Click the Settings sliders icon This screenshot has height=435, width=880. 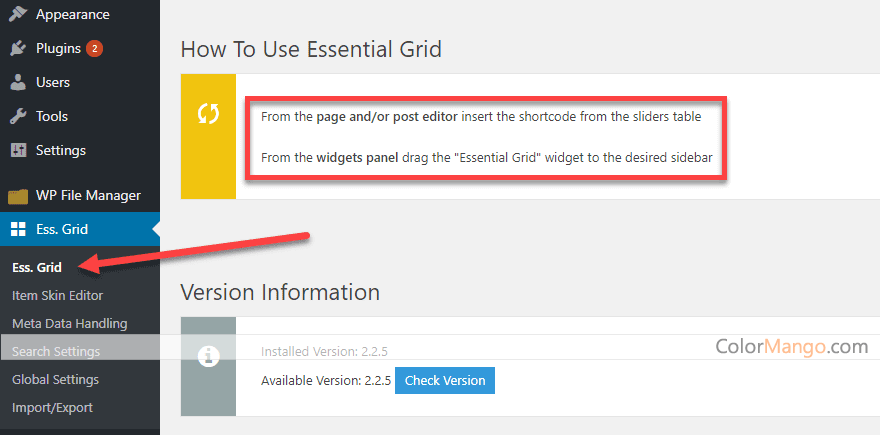pos(19,150)
